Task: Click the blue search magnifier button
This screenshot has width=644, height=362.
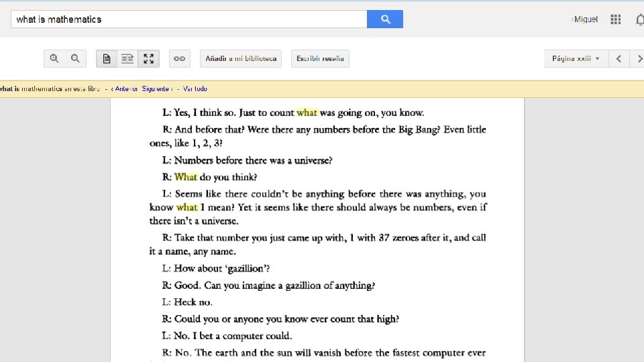Action: [385, 19]
